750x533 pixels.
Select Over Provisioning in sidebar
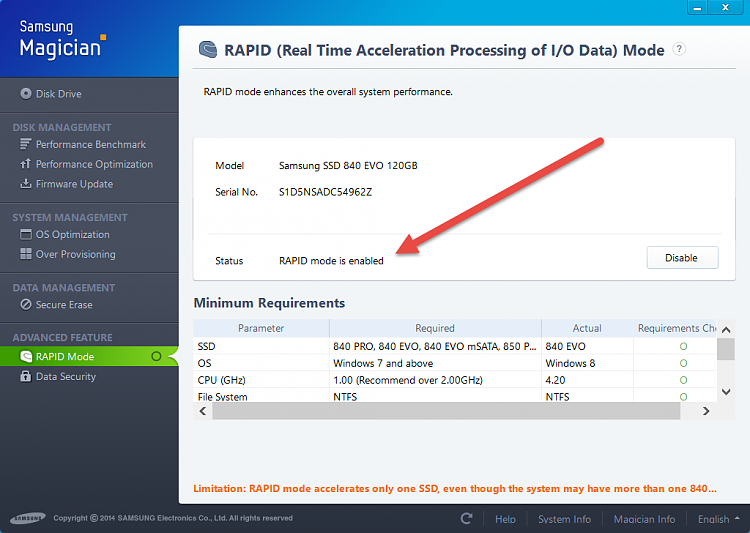pyautogui.click(x=76, y=255)
